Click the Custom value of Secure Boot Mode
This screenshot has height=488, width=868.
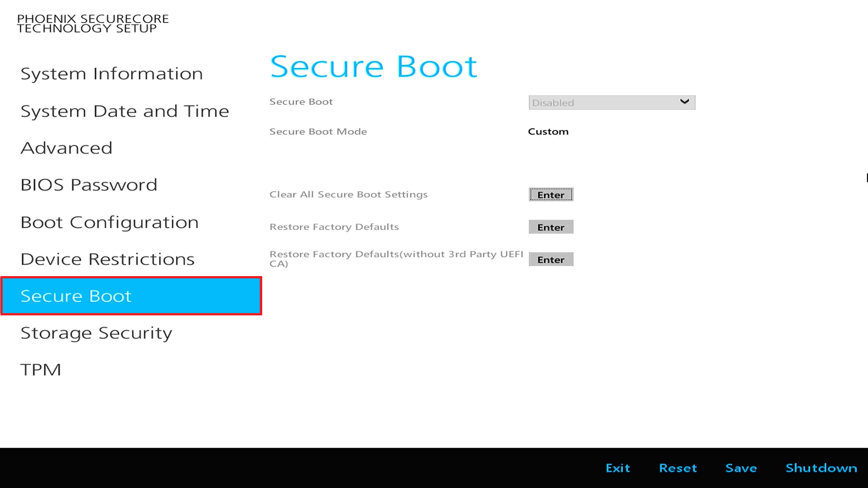click(548, 131)
